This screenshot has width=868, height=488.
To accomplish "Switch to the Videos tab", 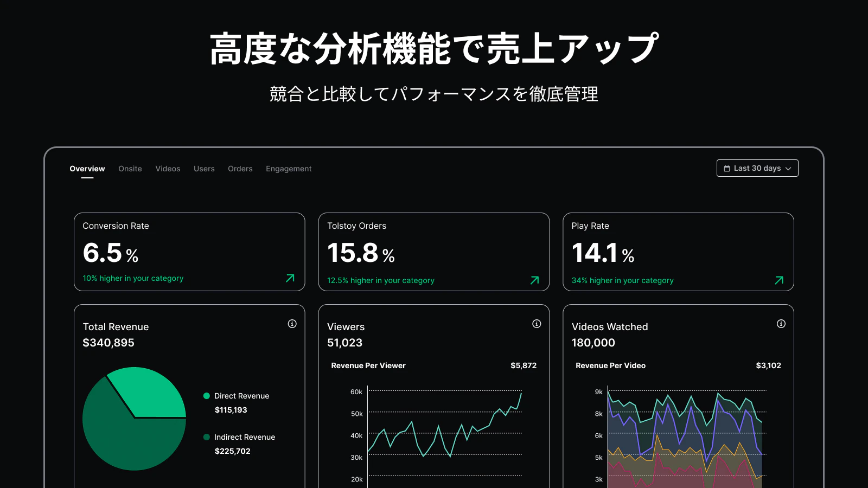I will [x=168, y=169].
